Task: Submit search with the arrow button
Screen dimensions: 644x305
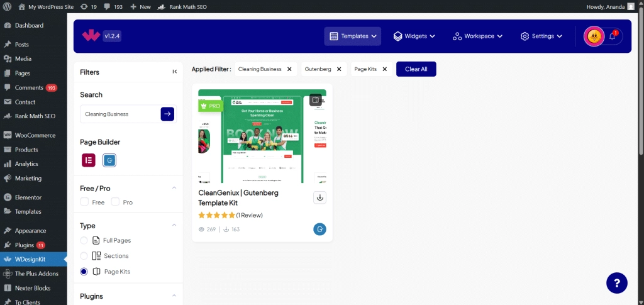Action: [x=167, y=114]
